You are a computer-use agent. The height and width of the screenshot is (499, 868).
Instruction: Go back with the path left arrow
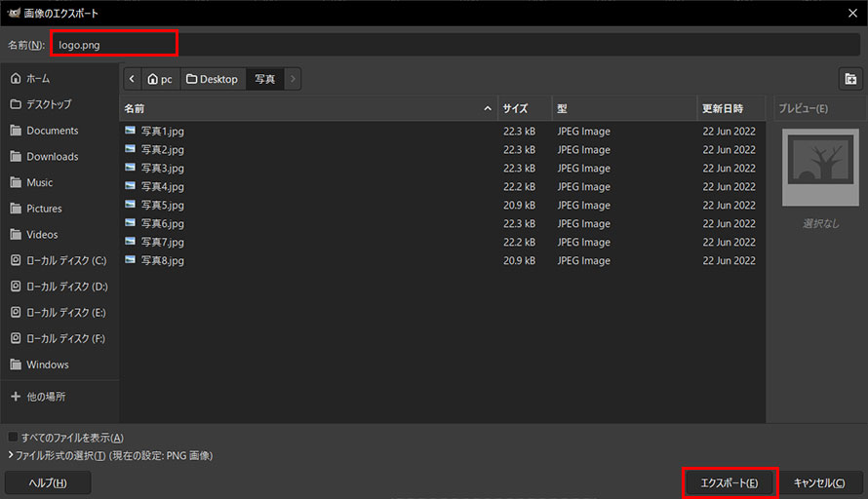(x=132, y=79)
